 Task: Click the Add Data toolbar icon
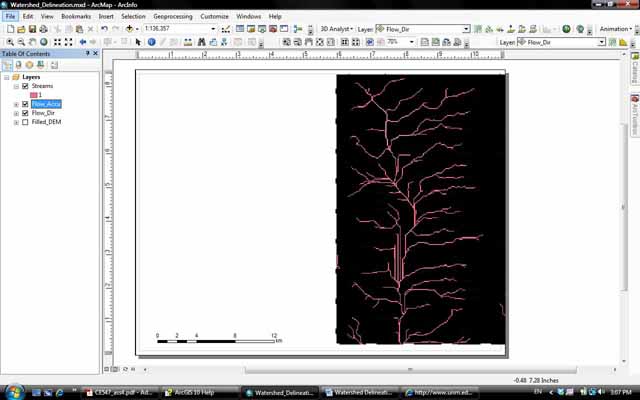[x=130, y=29]
